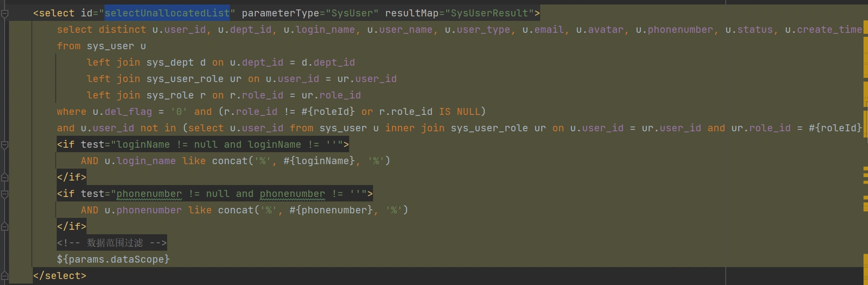Click the ${params.dataScope} expression
This screenshot has width=868, height=285.
113,259
